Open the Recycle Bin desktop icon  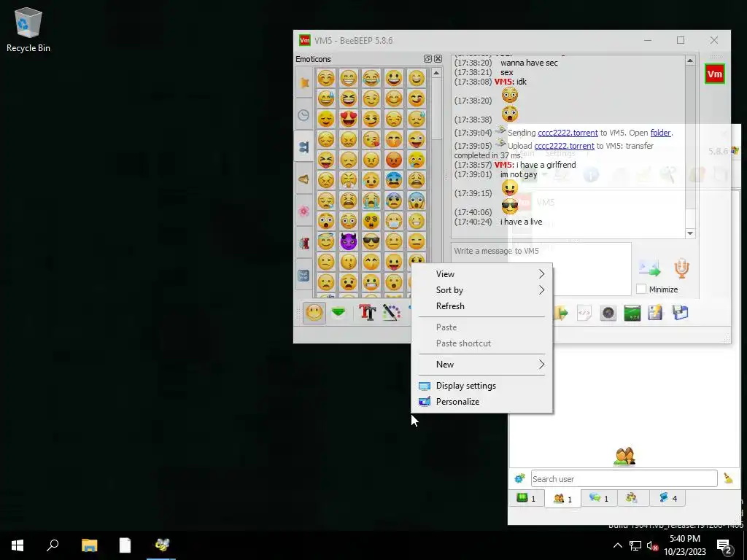[x=28, y=29]
